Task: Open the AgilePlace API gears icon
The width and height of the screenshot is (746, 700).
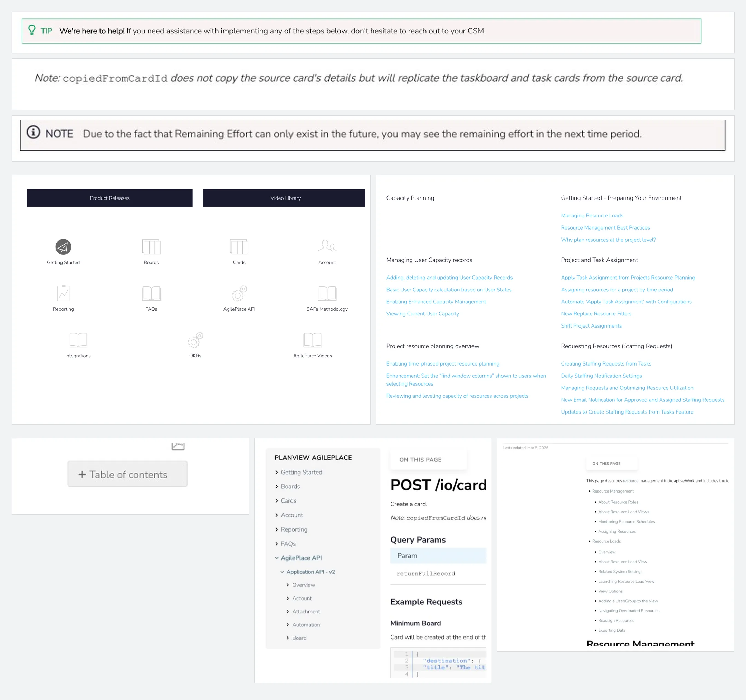Action: pyautogui.click(x=239, y=293)
